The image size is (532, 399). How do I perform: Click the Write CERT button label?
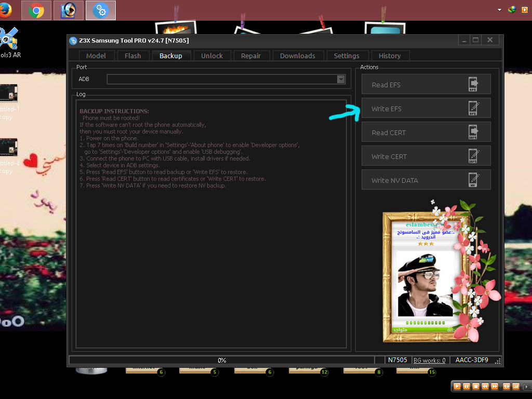(389, 157)
